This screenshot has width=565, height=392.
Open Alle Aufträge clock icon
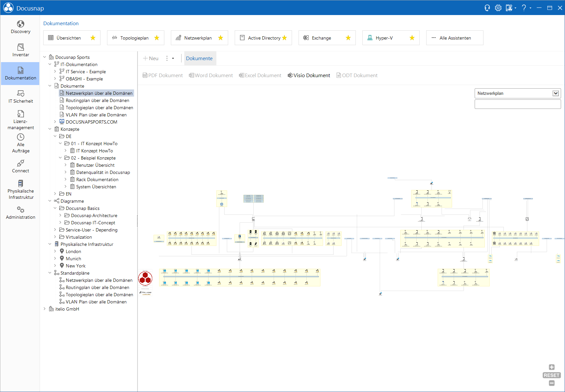point(20,137)
